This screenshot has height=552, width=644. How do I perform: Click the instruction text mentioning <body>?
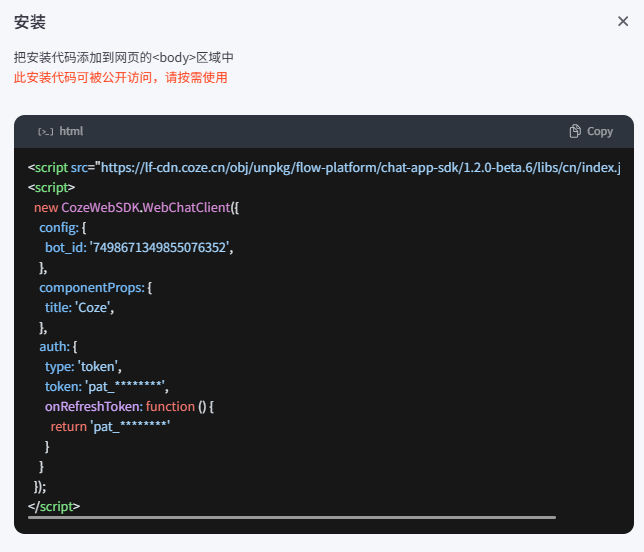[124, 58]
